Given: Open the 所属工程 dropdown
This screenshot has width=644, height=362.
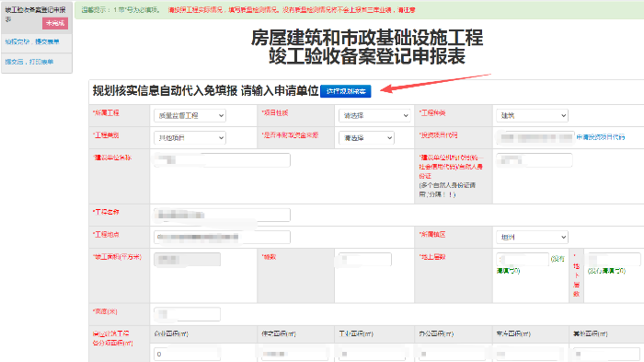Looking at the screenshot, I should point(190,115).
